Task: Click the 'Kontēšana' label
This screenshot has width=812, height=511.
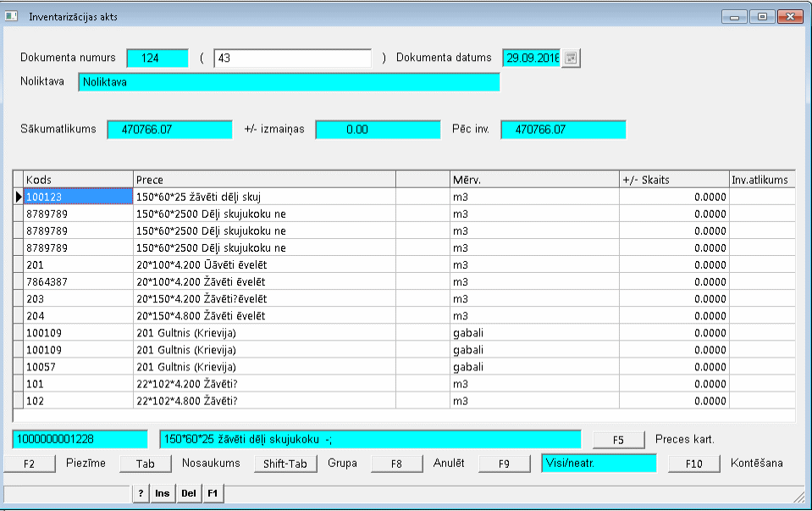Action: (757, 463)
